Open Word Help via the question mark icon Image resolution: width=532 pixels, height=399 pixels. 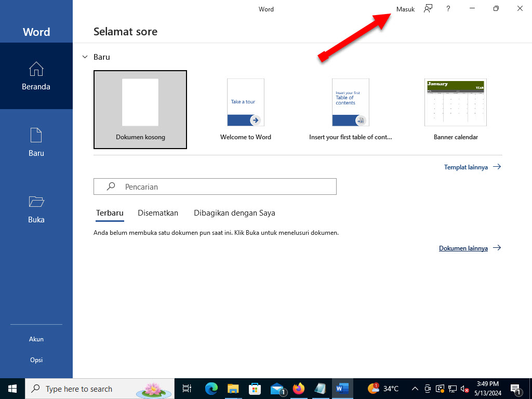point(448,8)
